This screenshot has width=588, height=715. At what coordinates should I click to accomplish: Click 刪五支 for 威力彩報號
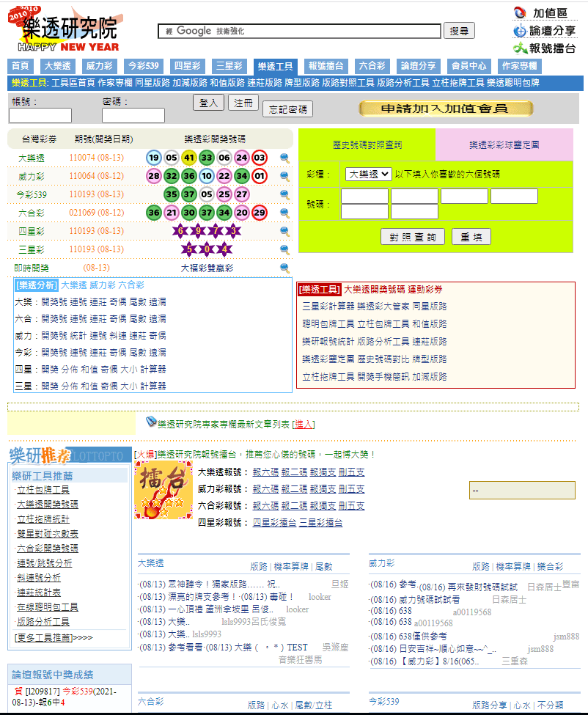(351, 489)
